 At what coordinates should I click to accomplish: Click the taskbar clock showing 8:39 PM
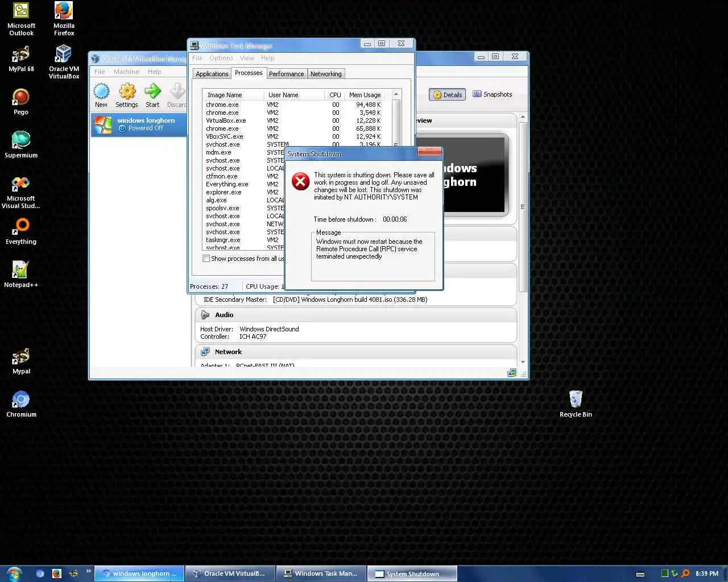707,573
